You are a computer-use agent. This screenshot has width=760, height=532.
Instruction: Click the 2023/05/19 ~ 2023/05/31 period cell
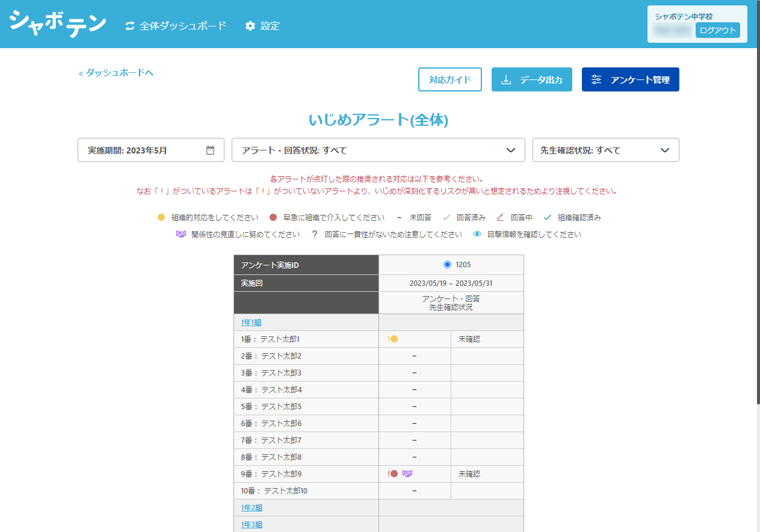click(451, 283)
